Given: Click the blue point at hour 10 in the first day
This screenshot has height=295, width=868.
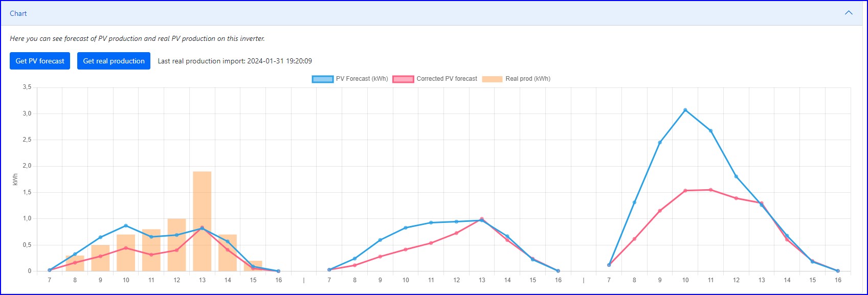Looking at the screenshot, I should click(126, 225).
